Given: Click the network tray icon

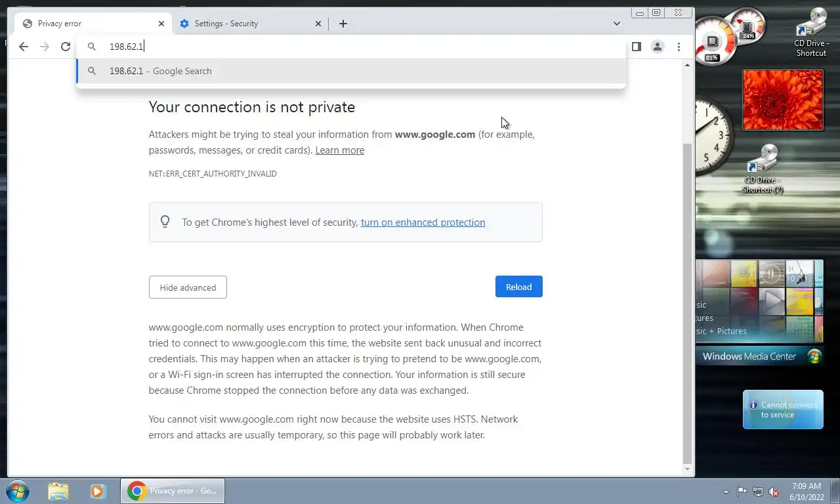Looking at the screenshot, I should pyautogui.click(x=758, y=491).
